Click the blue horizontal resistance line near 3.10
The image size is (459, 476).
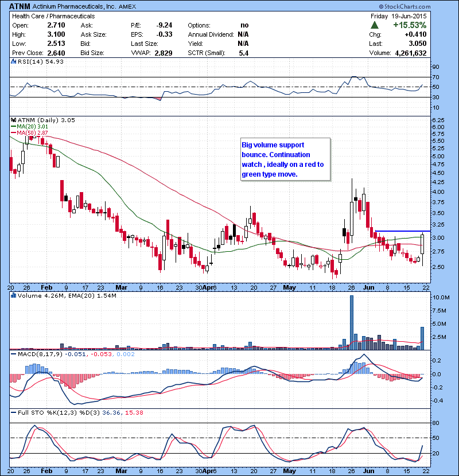pos(403,231)
